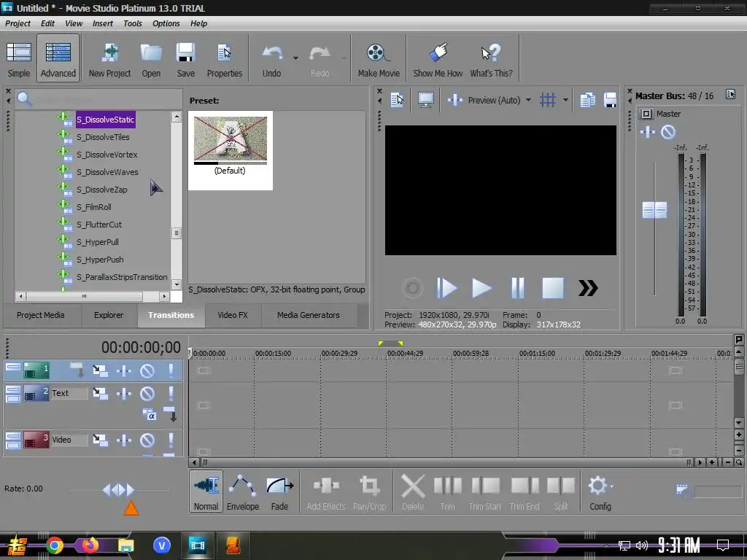
Task: Mute video track 1
Action: (147, 371)
